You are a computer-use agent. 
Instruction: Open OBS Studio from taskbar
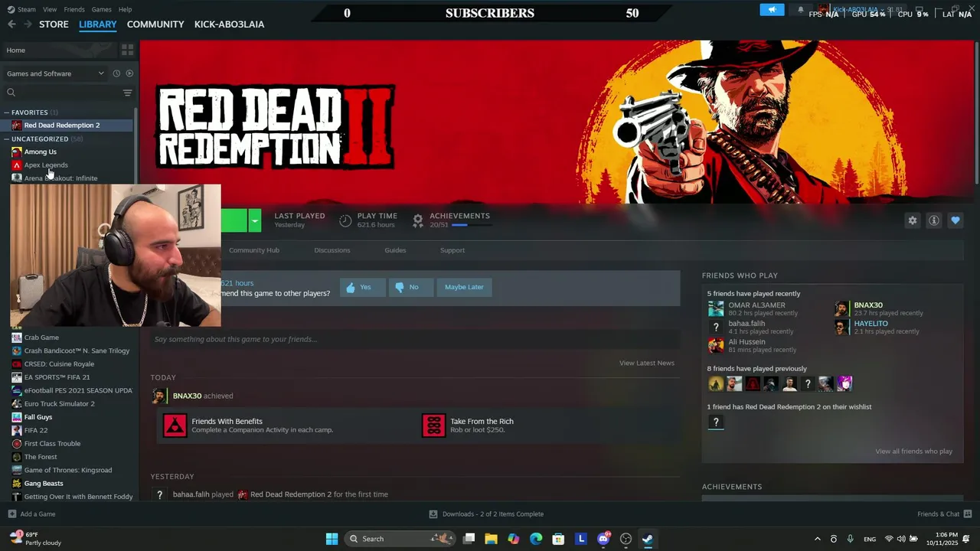[626, 539]
